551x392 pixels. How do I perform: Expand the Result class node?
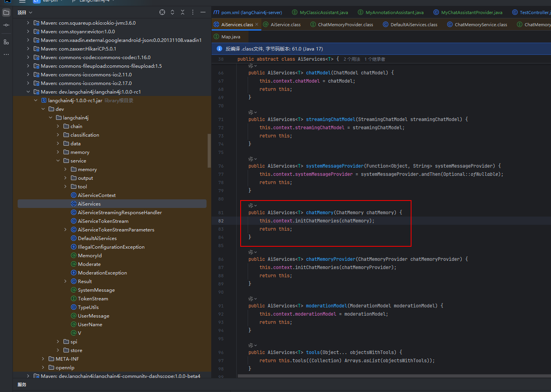(x=65, y=282)
